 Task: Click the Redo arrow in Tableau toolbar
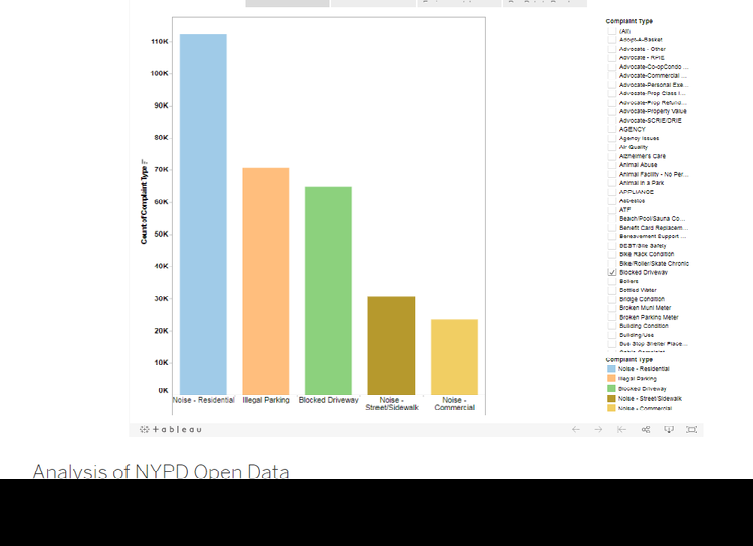(x=598, y=429)
